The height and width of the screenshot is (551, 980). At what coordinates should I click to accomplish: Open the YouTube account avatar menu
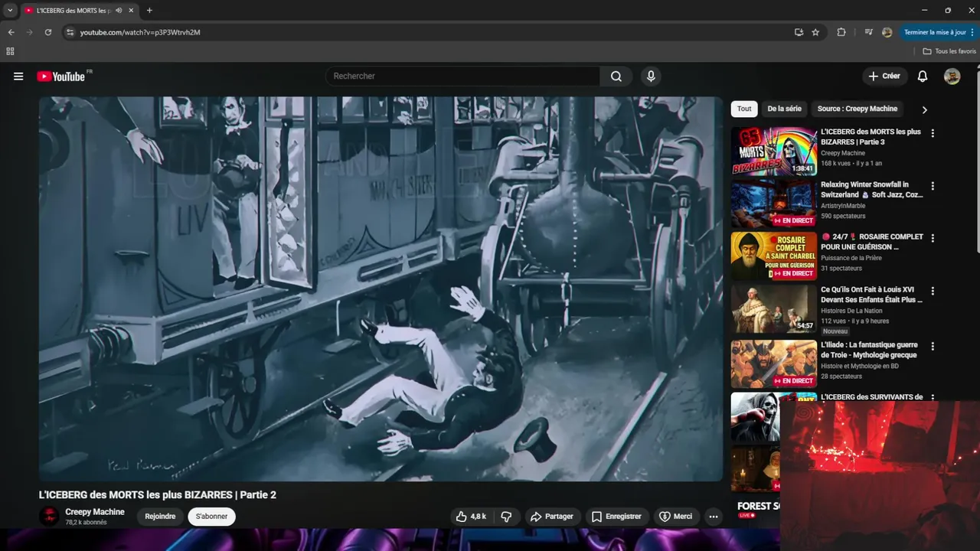click(952, 77)
